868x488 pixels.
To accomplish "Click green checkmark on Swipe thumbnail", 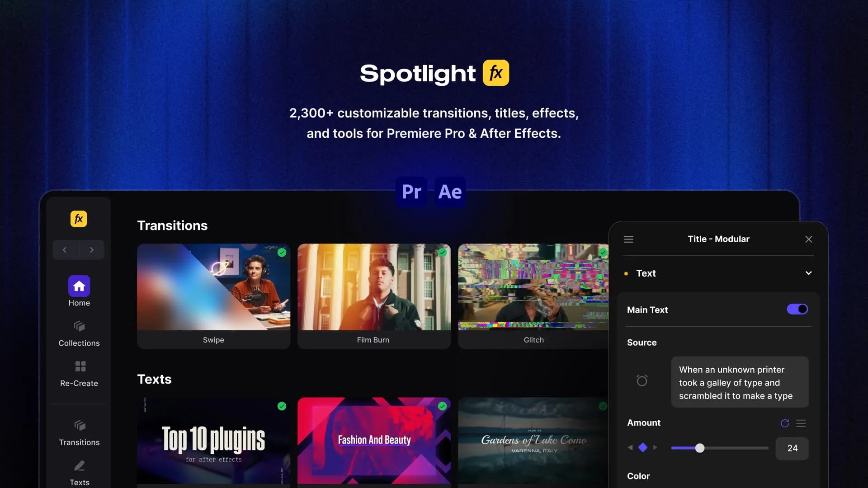I will [x=282, y=252].
